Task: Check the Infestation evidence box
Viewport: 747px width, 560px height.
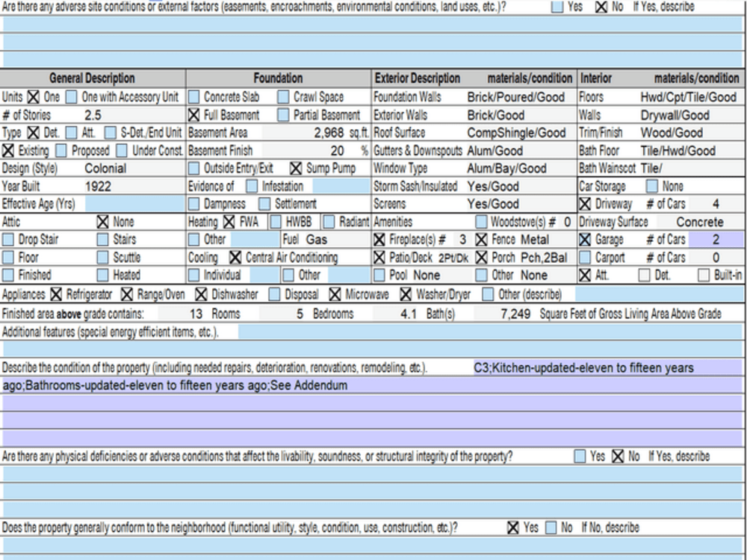Action: (252, 186)
